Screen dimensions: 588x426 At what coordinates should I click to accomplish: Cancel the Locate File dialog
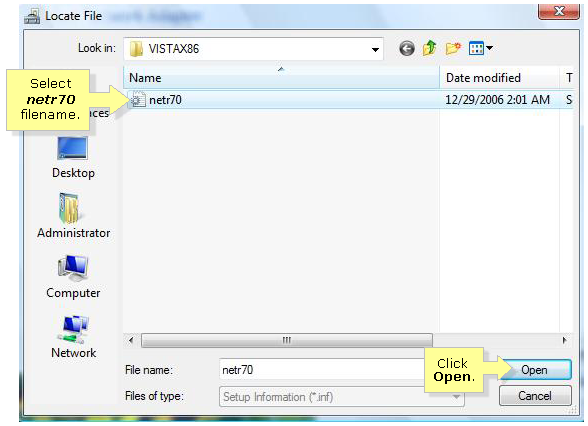535,396
